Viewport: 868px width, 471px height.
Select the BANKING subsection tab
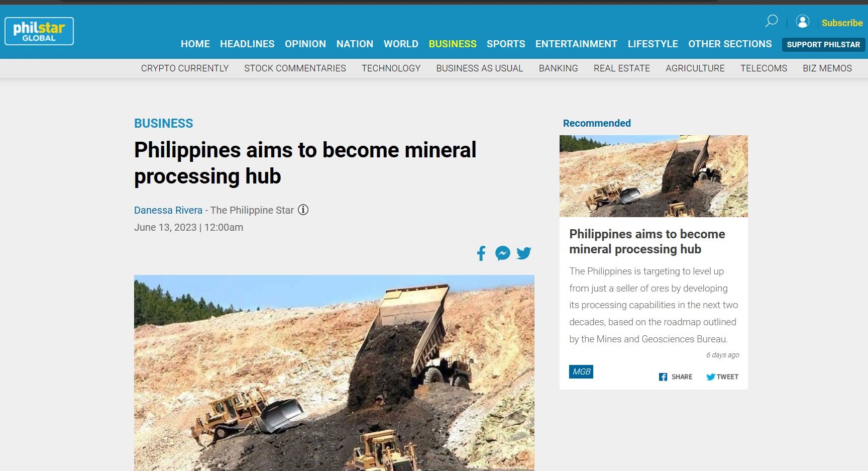(558, 68)
